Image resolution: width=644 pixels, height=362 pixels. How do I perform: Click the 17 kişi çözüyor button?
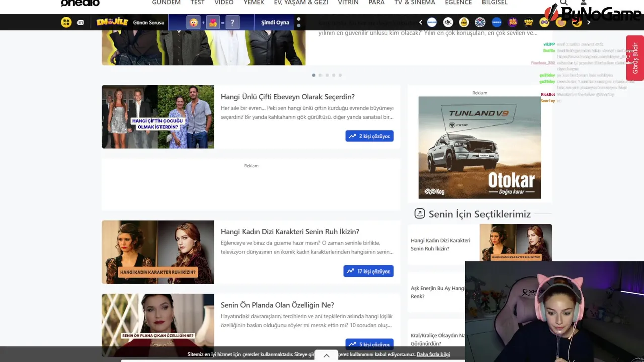tap(369, 271)
